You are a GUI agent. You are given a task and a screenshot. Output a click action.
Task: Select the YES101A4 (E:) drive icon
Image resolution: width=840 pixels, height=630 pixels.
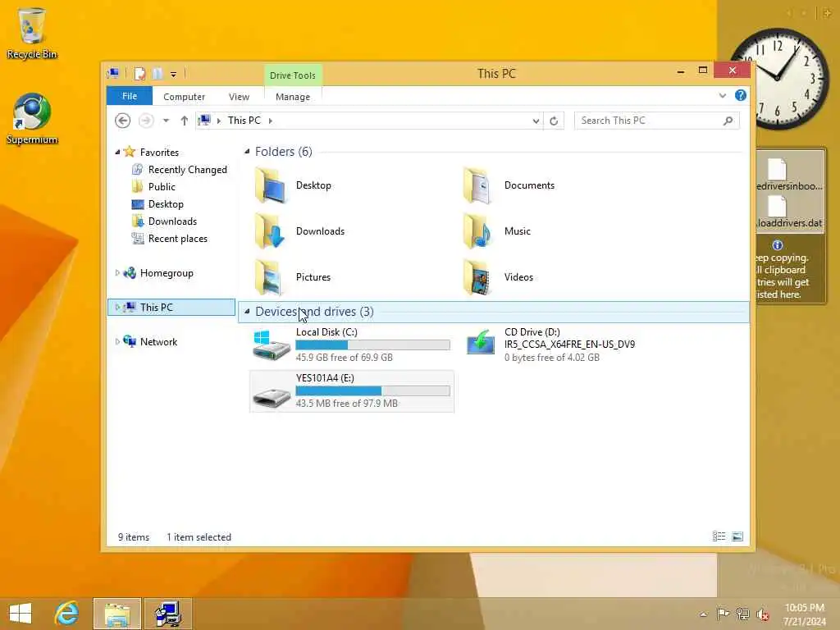271,396
